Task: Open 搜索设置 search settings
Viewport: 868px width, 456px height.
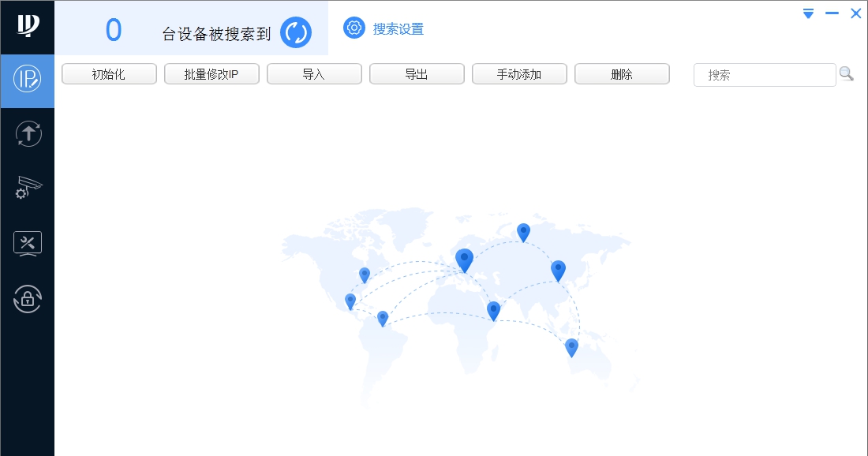Action: (397, 28)
